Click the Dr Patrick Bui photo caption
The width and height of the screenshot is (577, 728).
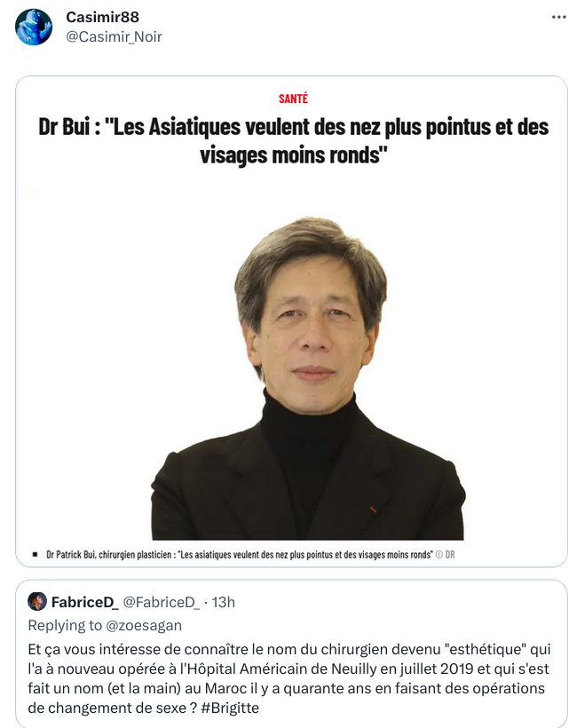pyautogui.click(x=239, y=554)
